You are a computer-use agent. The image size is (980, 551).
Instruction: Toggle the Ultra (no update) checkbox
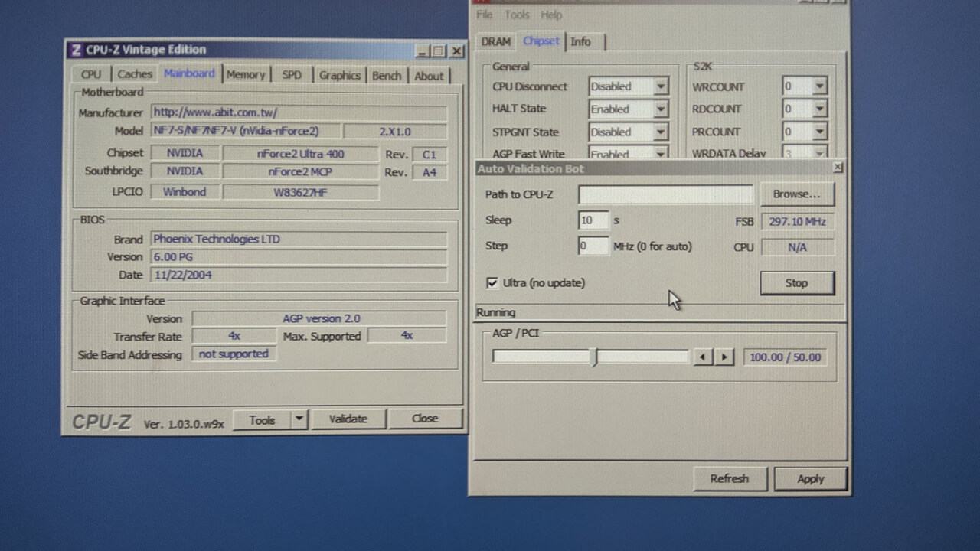[492, 283]
